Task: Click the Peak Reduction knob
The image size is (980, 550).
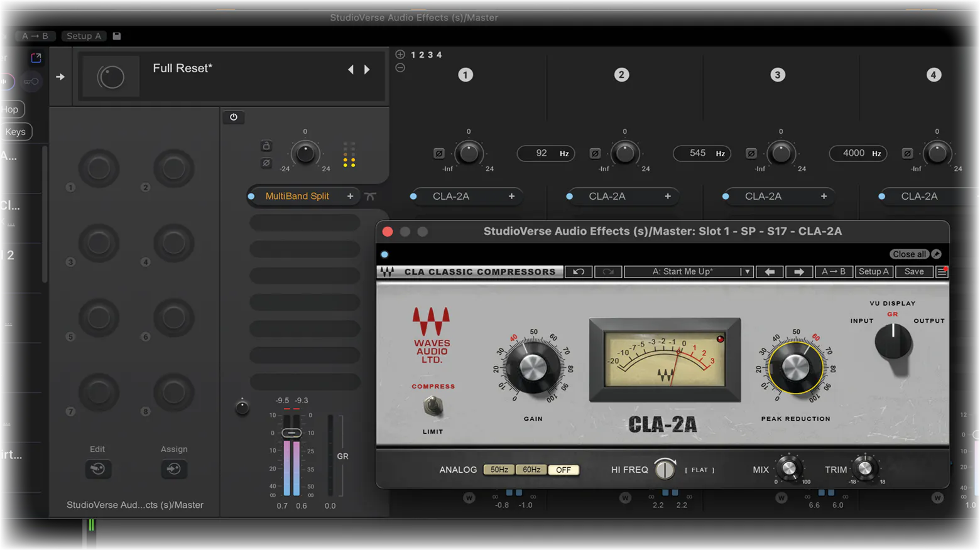Action: (795, 368)
